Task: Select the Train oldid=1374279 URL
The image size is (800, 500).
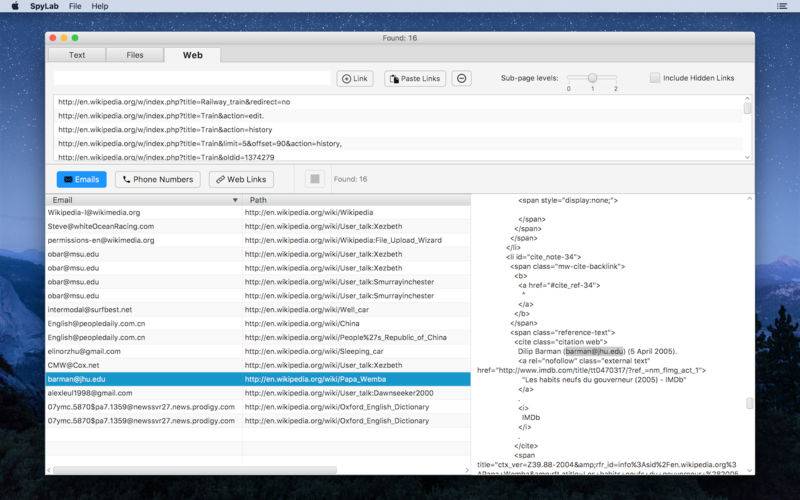Action: click(397, 157)
